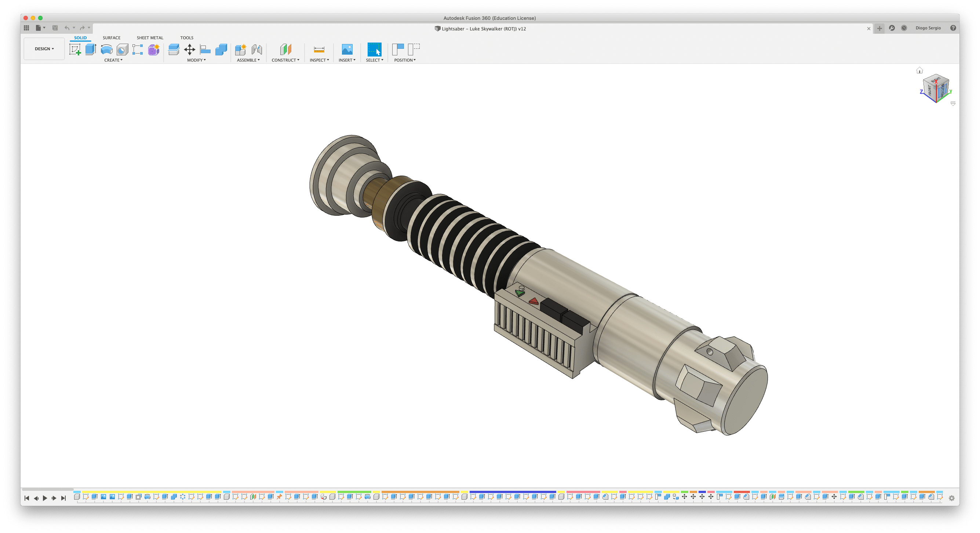The image size is (980, 533).
Task: Open the DESIGN workspace dropdown
Action: tap(44, 49)
